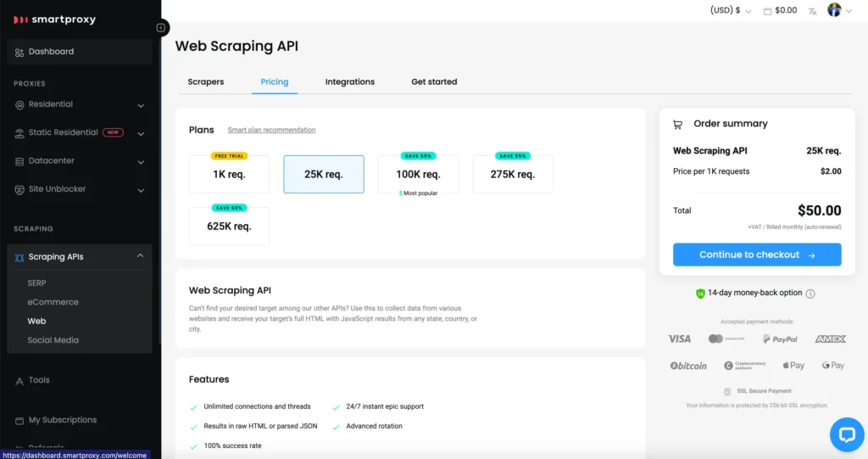Click the smartproxy logo
868x459 pixels.
pyautogui.click(x=54, y=20)
